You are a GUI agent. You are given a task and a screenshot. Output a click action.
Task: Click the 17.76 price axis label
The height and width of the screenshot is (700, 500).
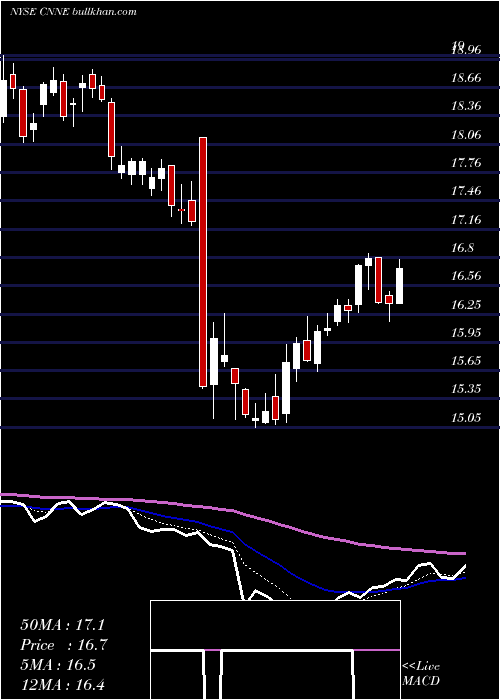click(x=467, y=162)
